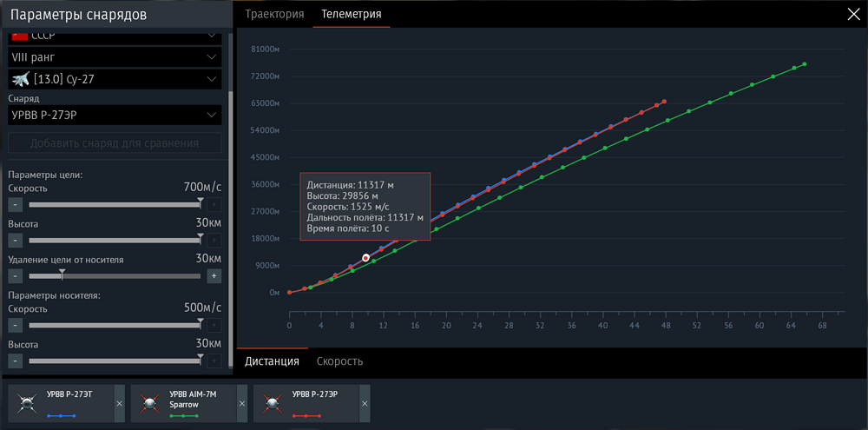Decrease carrier altitude with minus button

pos(16,361)
